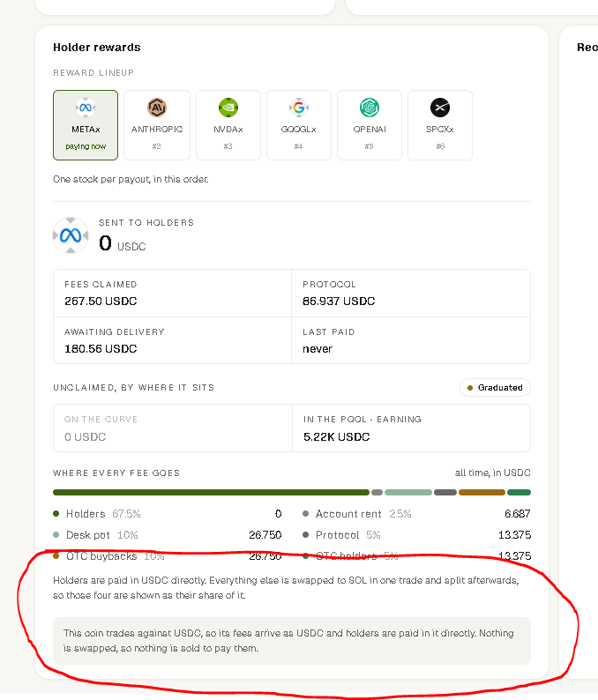Click the 'all time, in USDC' caption
Screen dimensions: 598x700
(493, 473)
